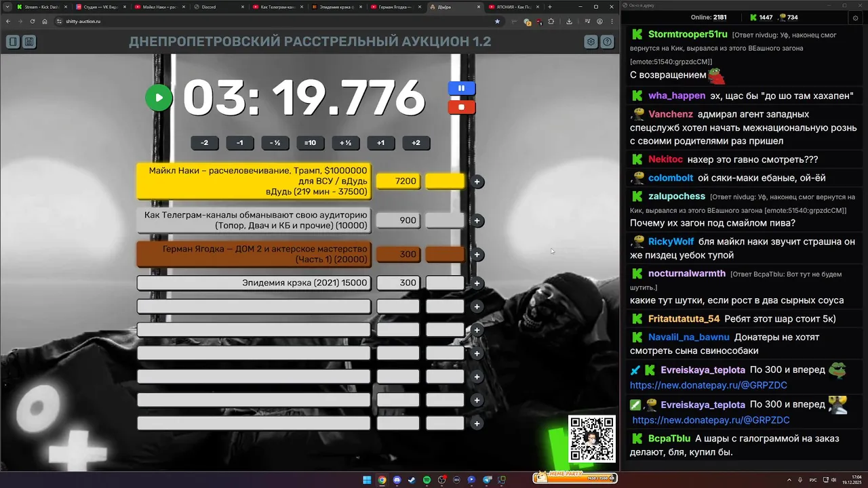868x488 pixels.
Task: Open donatepay link in Evreiskaya_teplota's second message
Action: [711, 420]
